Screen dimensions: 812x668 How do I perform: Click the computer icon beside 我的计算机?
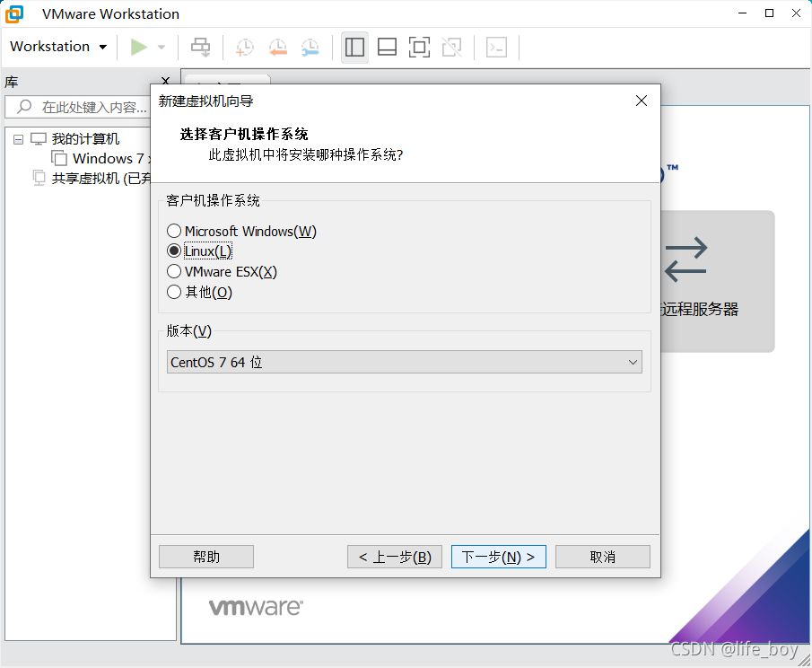point(39,139)
